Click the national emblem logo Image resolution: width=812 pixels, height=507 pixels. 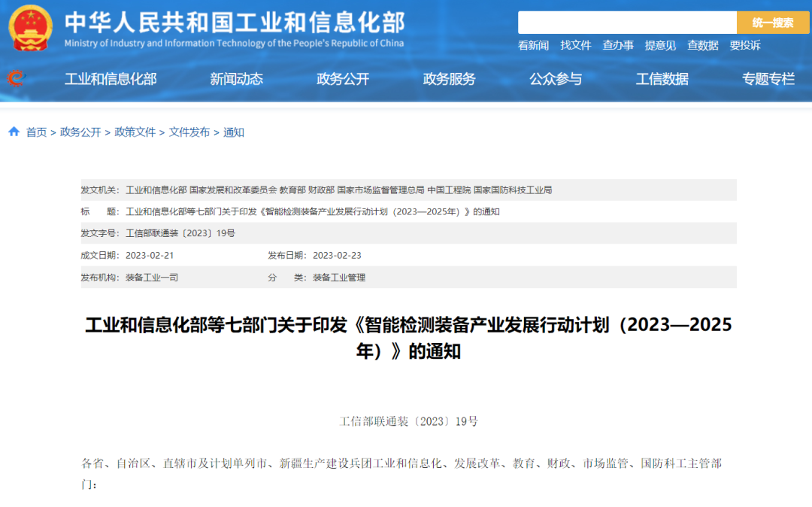click(31, 27)
